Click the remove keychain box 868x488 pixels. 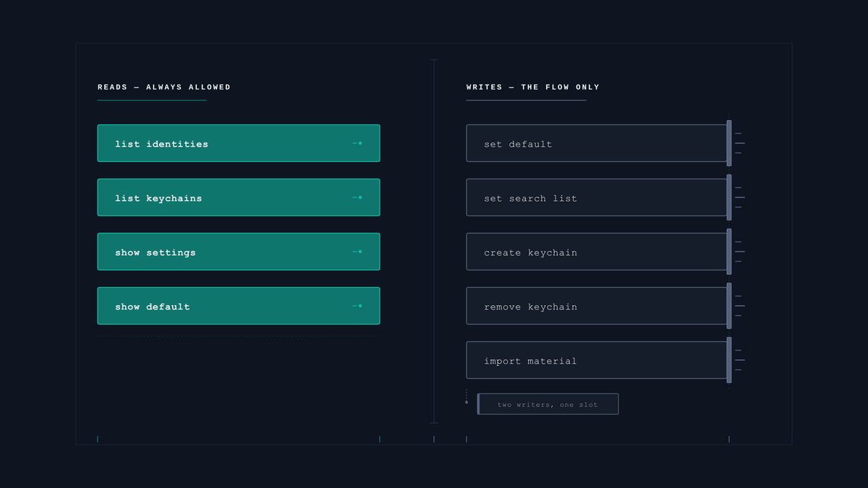pyautogui.click(x=597, y=306)
